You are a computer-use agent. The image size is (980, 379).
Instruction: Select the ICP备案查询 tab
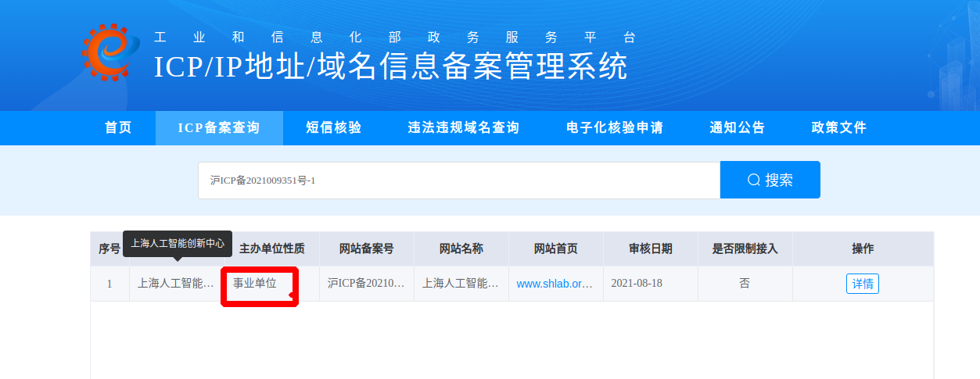coord(219,128)
